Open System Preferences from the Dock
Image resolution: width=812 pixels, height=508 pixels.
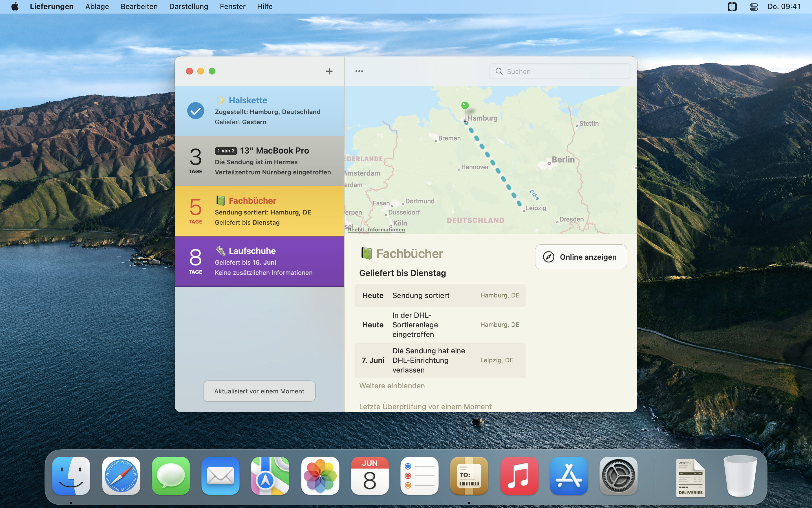point(618,476)
